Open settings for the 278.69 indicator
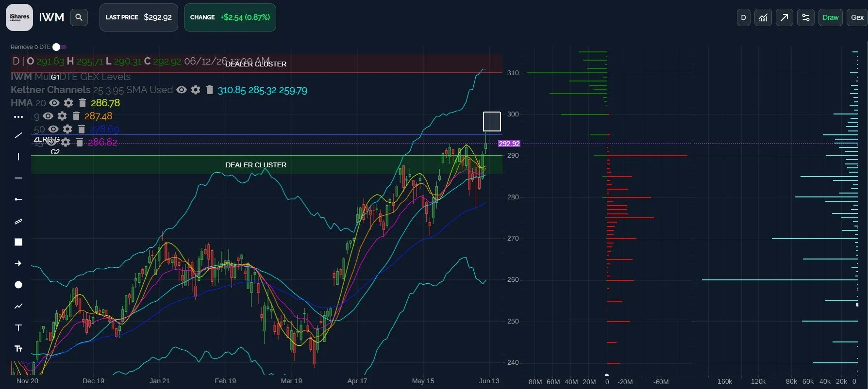Screen dimensions: 868x389 (67, 129)
